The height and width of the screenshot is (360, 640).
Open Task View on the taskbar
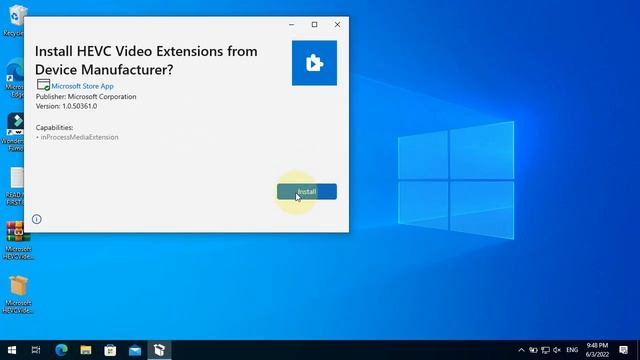point(36,350)
